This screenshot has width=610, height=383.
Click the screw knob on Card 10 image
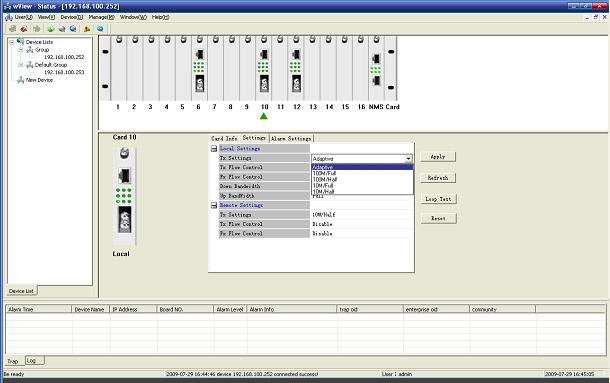(124, 153)
